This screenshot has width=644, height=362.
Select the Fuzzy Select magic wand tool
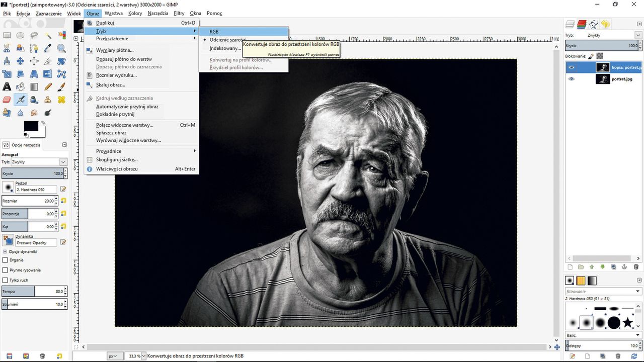point(48,35)
